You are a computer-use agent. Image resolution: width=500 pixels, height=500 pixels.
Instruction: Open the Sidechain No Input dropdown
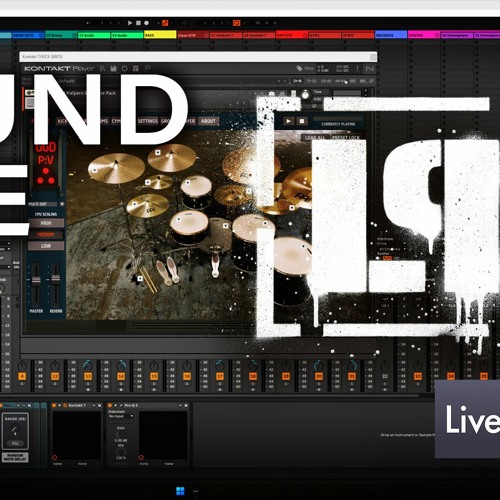121,416
